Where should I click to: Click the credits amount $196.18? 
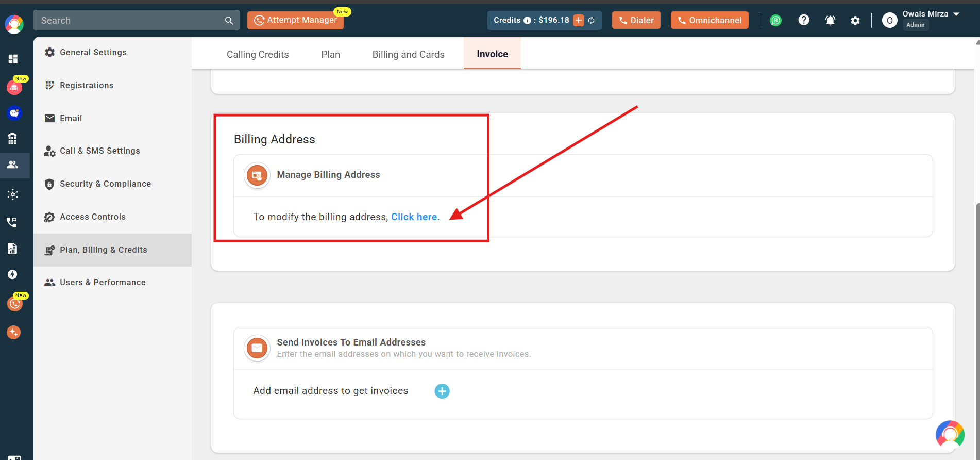tap(554, 20)
